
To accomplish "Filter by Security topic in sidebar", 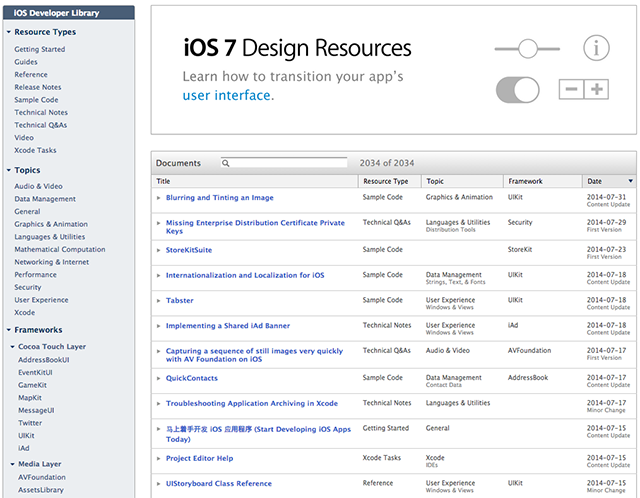I will click(x=28, y=287).
